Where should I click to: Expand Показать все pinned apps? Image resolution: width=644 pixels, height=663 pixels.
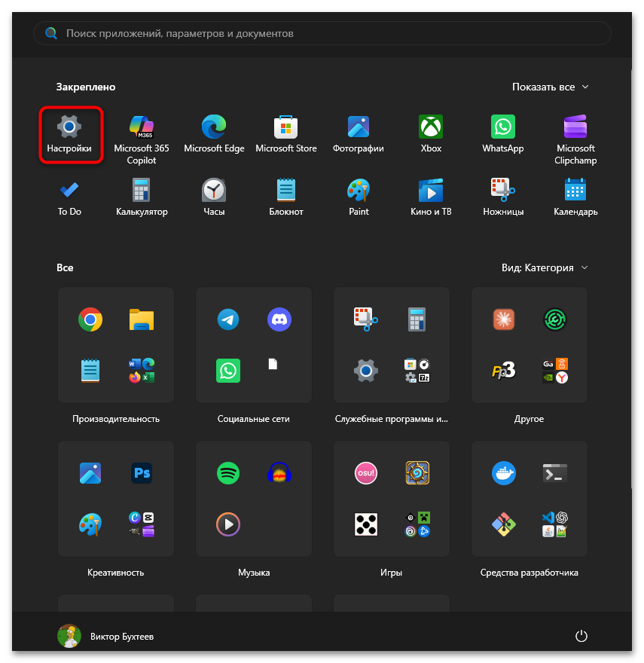coord(551,87)
